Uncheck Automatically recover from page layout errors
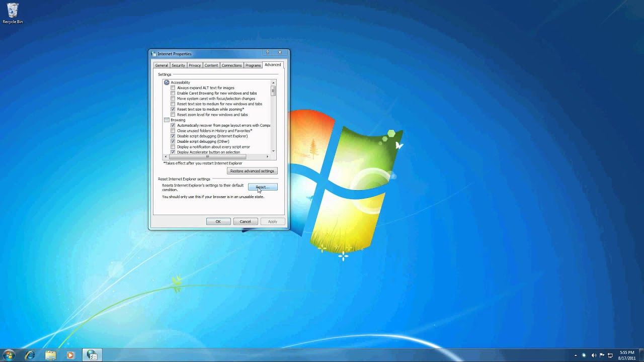The width and height of the screenshot is (644, 362). [x=173, y=125]
